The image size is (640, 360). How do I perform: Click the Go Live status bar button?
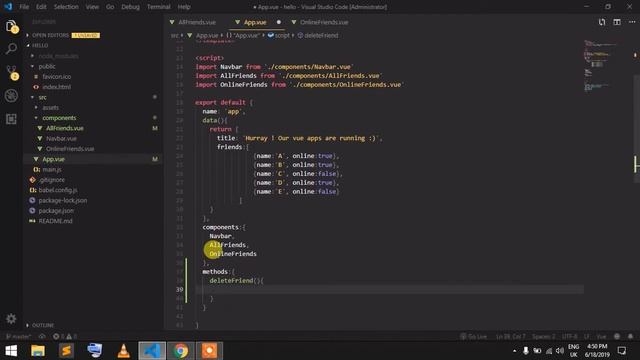(x=473, y=337)
